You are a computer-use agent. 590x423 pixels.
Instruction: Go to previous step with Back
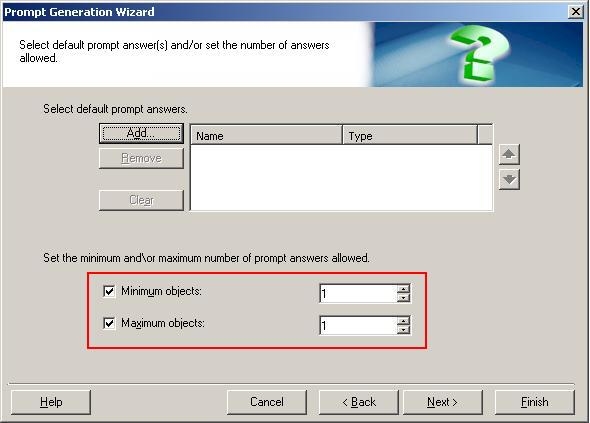point(359,402)
